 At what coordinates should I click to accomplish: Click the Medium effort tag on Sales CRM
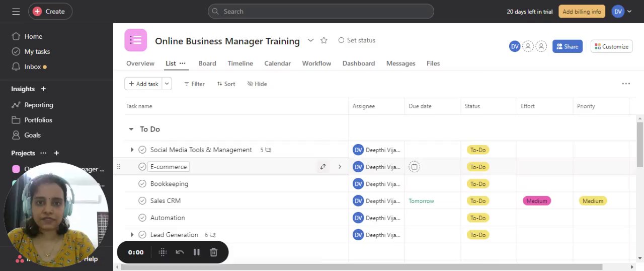pyautogui.click(x=537, y=201)
